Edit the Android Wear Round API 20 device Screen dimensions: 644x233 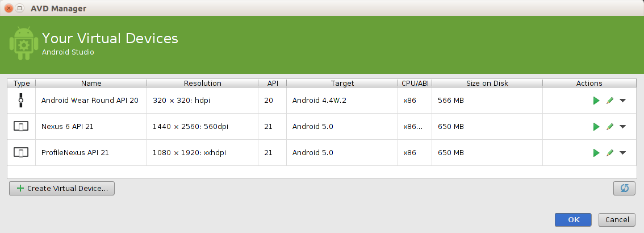[610, 101]
